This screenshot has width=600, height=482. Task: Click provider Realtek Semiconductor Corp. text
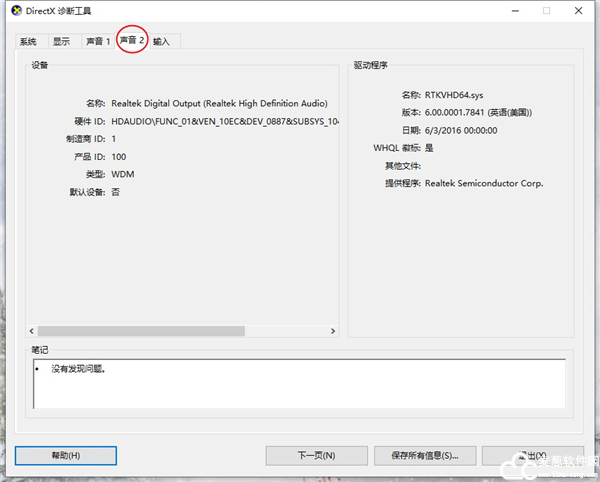[484, 183]
